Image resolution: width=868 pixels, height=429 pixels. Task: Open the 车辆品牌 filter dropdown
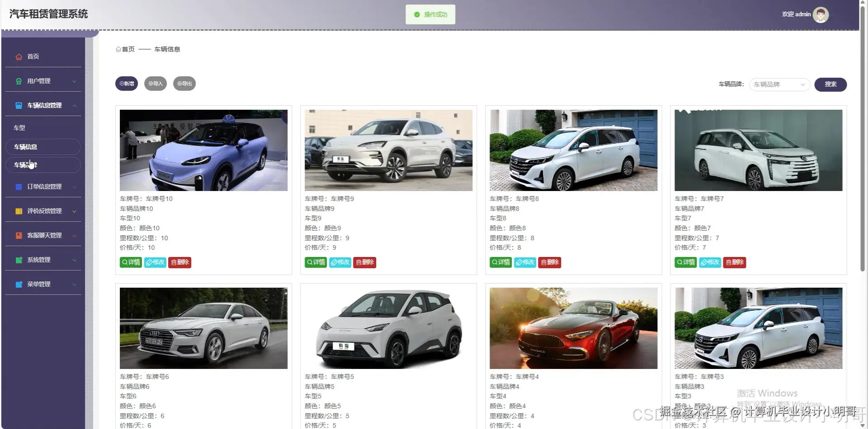coord(779,84)
